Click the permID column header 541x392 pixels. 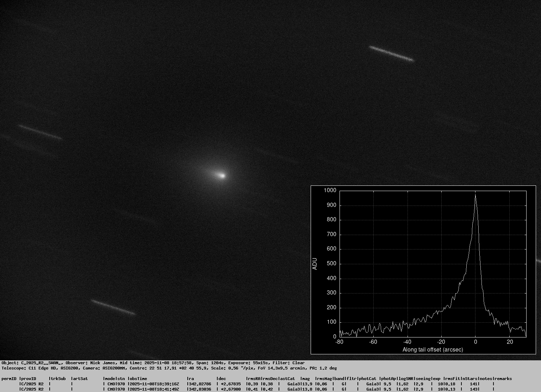tap(9, 379)
